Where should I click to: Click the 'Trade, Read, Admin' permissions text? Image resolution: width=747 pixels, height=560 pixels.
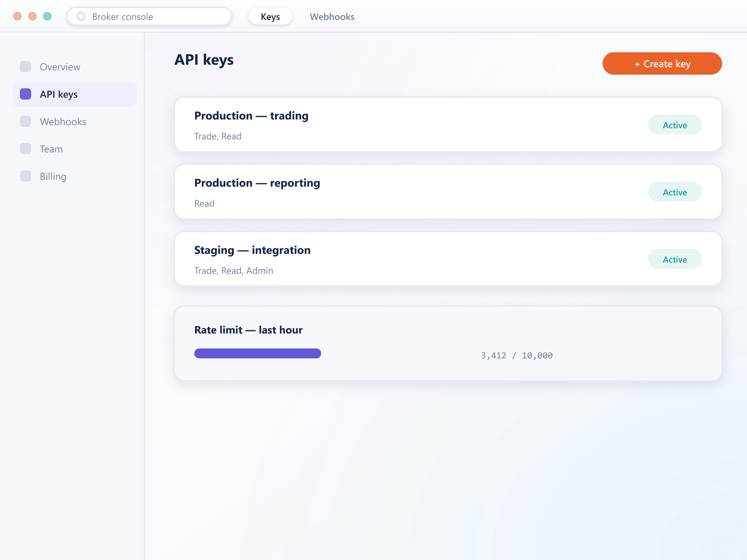click(234, 270)
